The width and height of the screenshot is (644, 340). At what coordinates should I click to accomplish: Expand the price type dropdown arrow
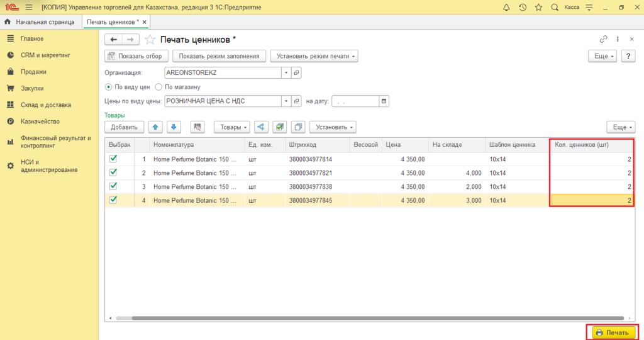click(x=286, y=101)
